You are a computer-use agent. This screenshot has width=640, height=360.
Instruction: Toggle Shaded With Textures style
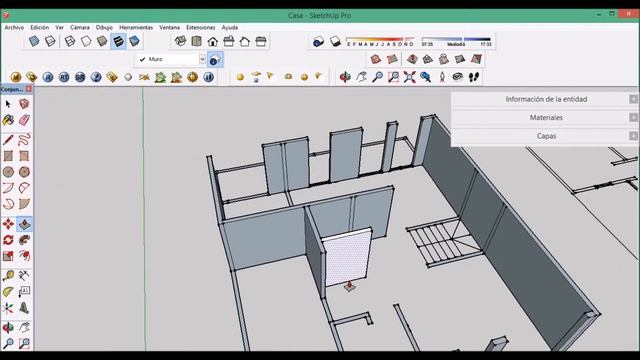pyautogui.click(x=118, y=41)
